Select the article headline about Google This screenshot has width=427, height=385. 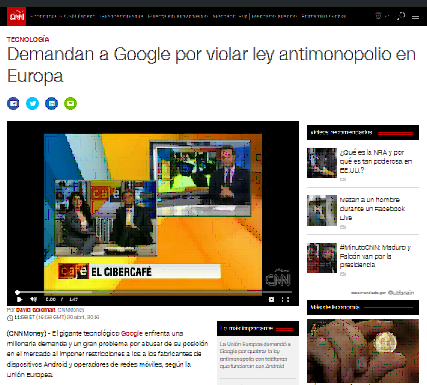[x=211, y=65]
